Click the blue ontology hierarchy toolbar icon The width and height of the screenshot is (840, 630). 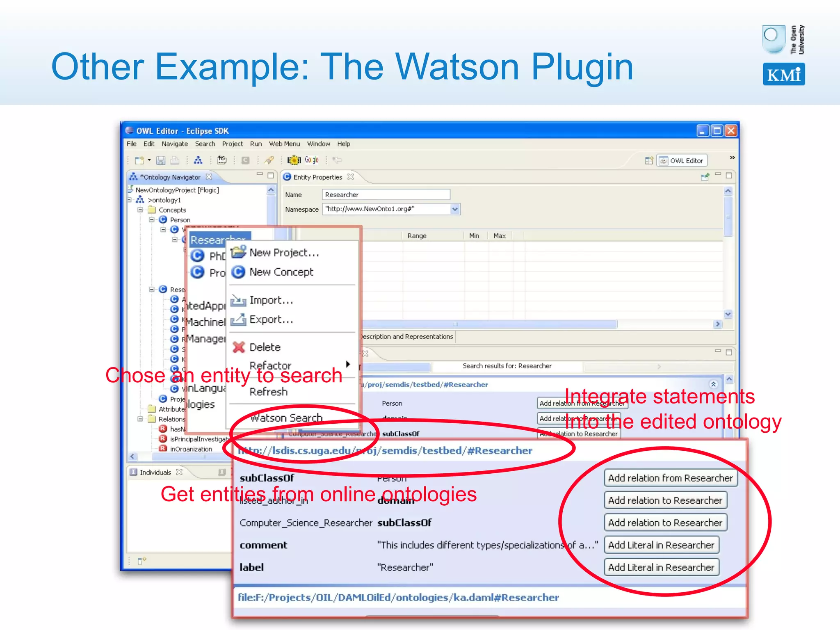point(198,160)
